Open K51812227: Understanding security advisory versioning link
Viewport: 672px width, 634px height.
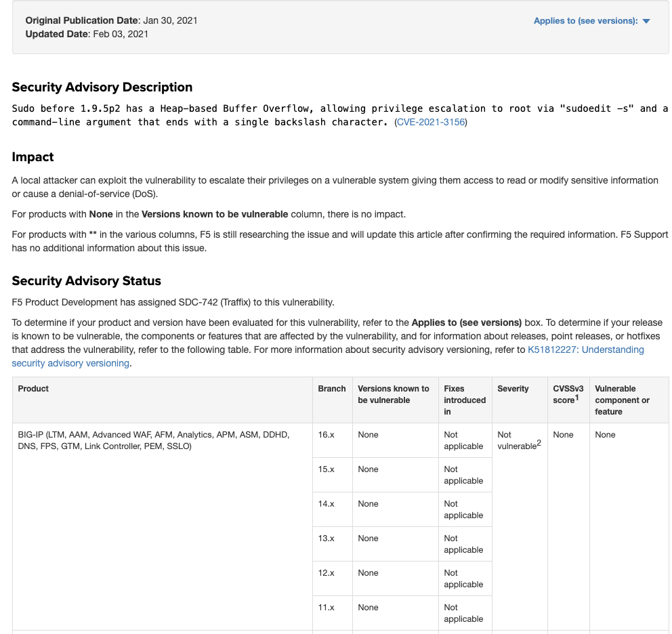pos(328,357)
